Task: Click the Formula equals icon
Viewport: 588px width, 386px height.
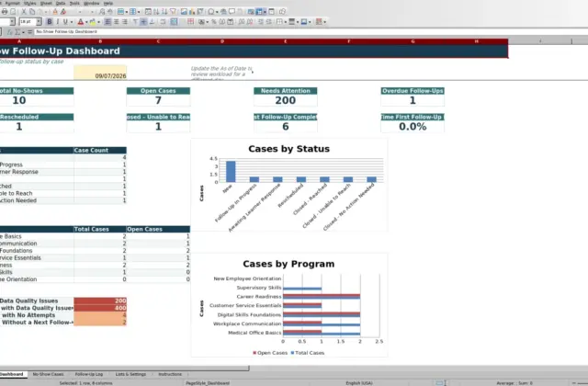Action: pyautogui.click(x=29, y=32)
